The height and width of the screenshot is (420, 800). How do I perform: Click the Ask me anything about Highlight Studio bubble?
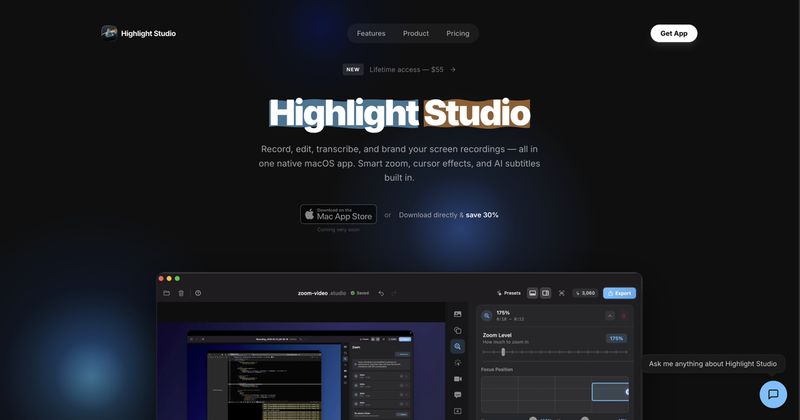point(713,364)
